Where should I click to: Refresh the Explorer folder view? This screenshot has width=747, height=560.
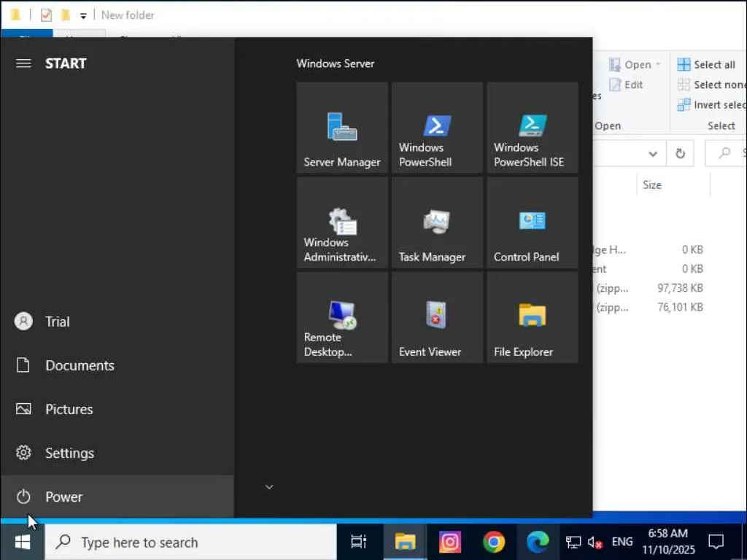tap(681, 153)
